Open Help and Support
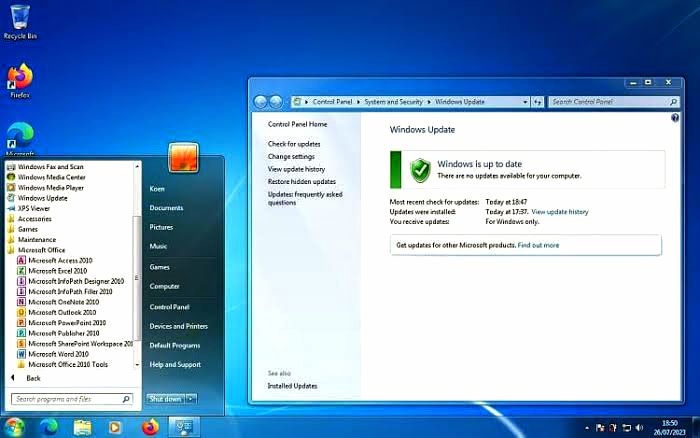This screenshot has height=438, width=700. click(175, 365)
